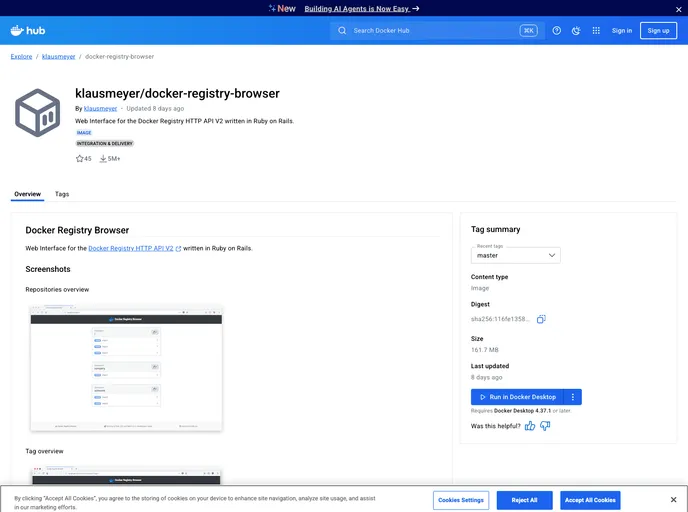Open the Explore breadcrumb link
This screenshot has height=512, width=688.
coord(22,57)
